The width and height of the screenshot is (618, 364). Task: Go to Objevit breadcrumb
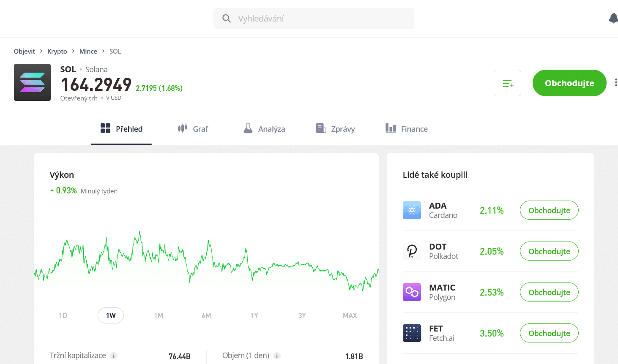(x=25, y=51)
